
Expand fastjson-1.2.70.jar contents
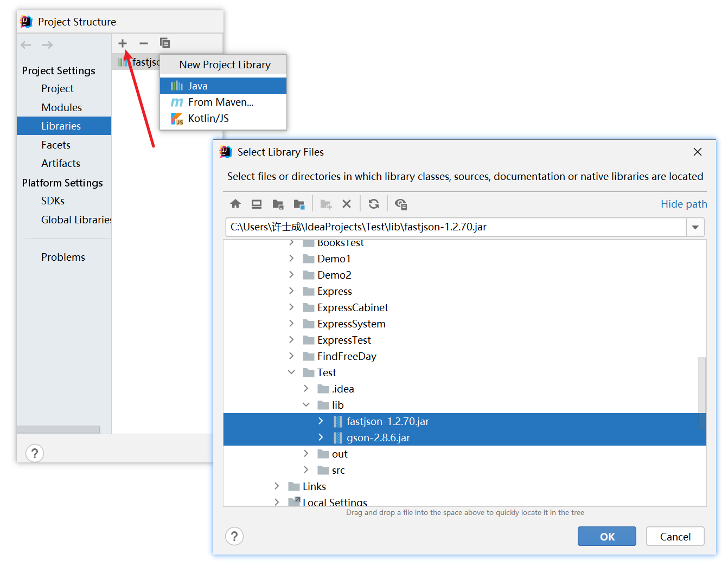tap(321, 421)
